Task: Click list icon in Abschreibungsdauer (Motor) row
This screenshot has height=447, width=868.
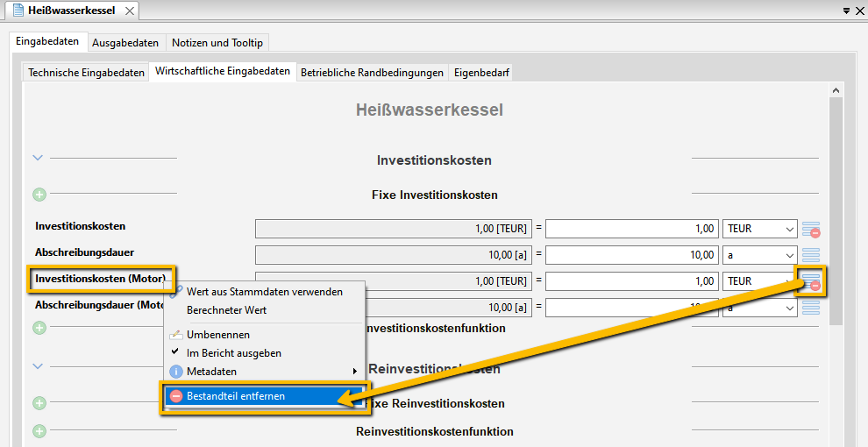Action: coord(811,307)
